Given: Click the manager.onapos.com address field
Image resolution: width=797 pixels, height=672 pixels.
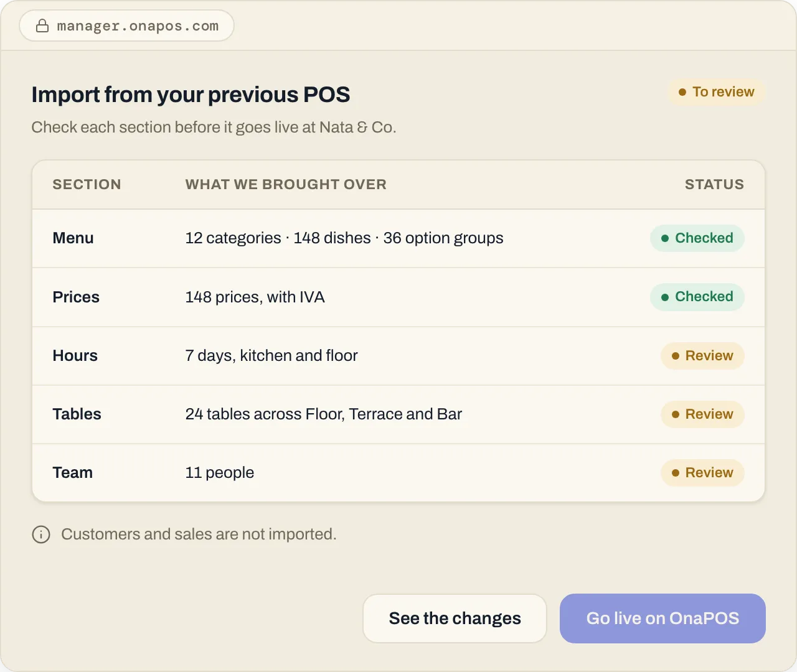Looking at the screenshot, I should tap(127, 26).
